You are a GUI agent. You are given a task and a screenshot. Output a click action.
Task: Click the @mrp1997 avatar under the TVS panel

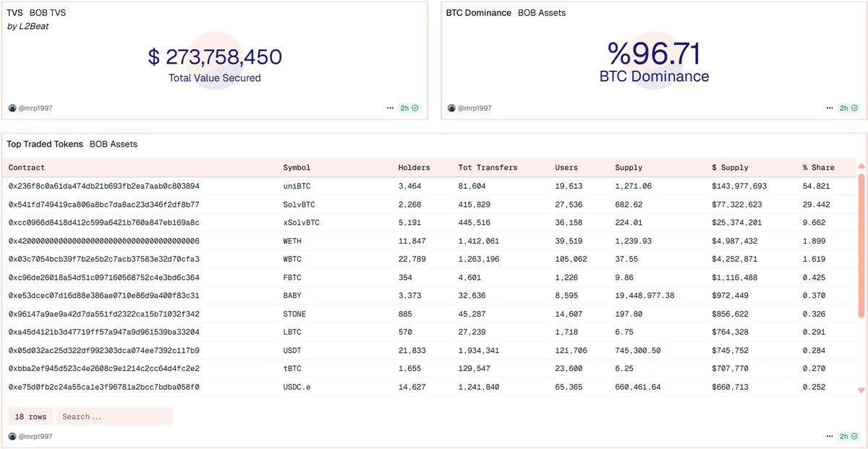(12, 107)
